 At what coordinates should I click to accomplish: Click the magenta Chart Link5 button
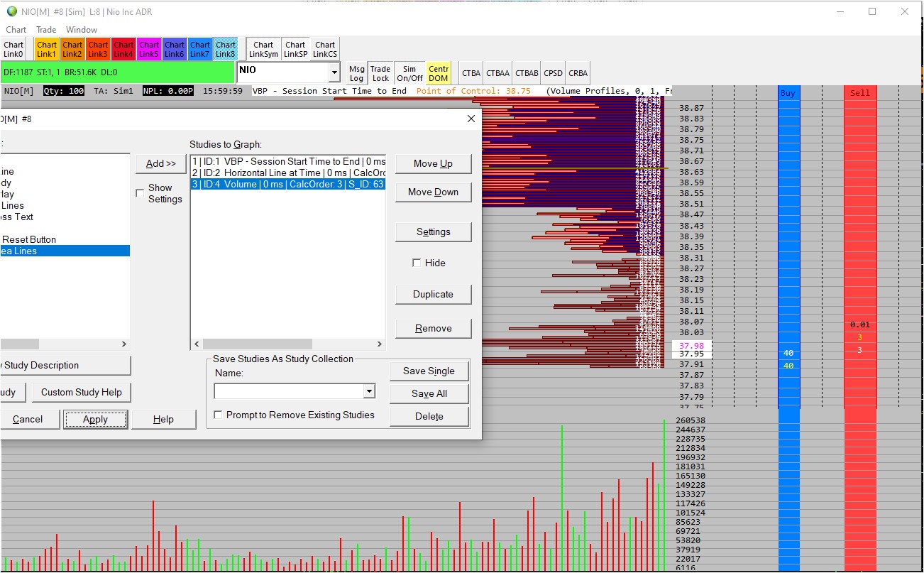[x=149, y=49]
